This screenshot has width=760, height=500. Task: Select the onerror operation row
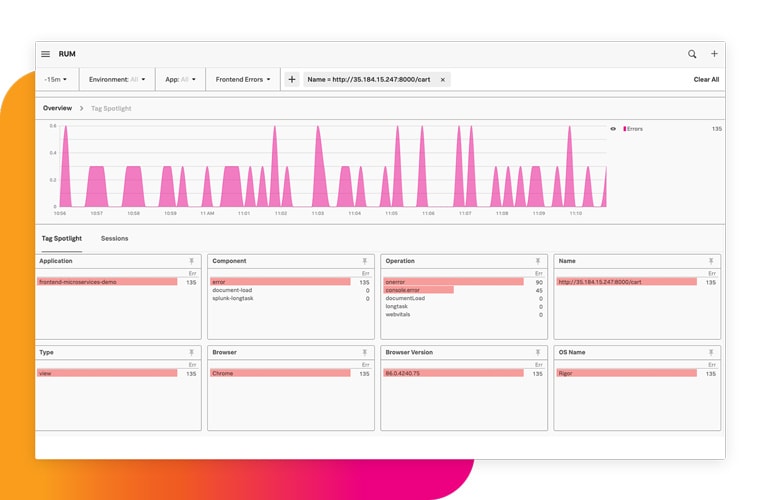coord(463,282)
